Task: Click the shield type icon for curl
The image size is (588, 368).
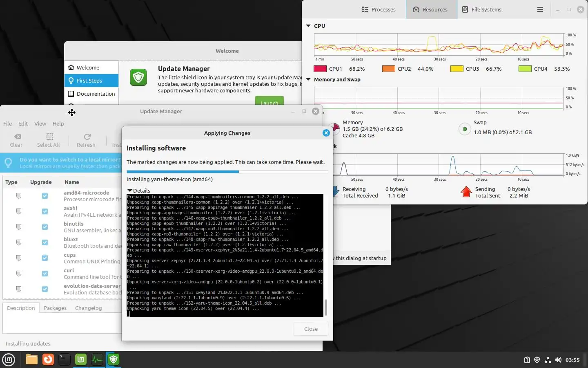Action: tap(18, 274)
